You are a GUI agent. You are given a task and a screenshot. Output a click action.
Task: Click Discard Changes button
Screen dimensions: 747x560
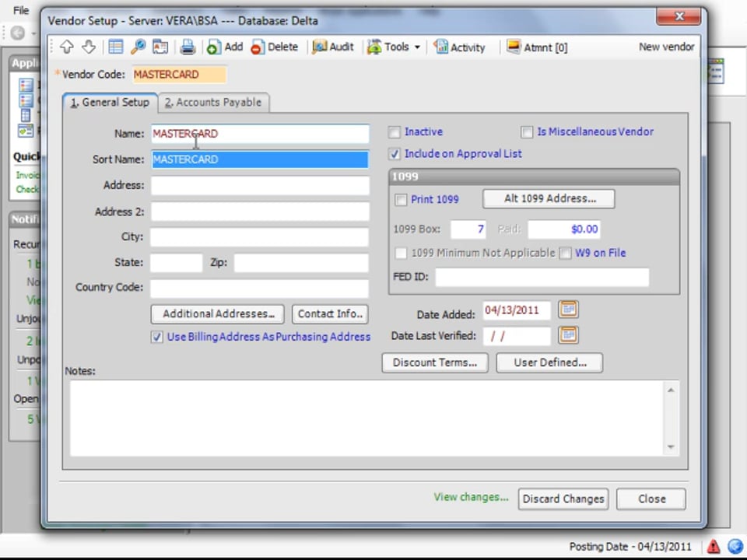click(x=563, y=499)
